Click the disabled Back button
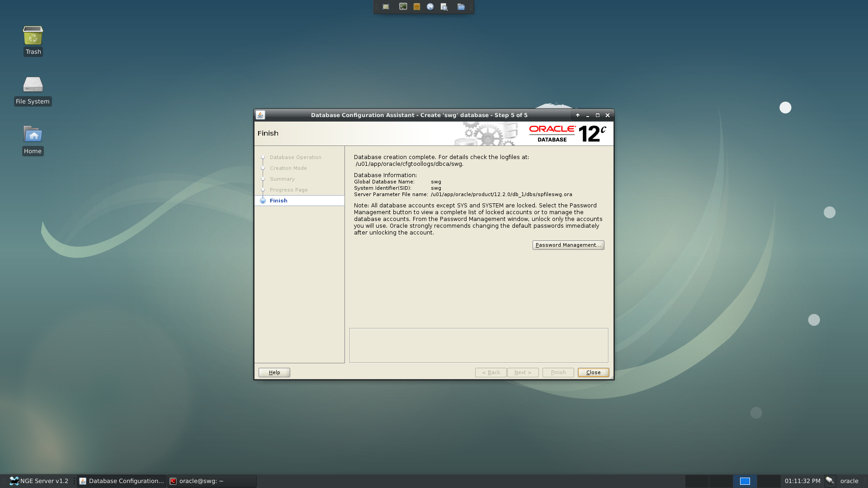The image size is (868, 488). 491,372
